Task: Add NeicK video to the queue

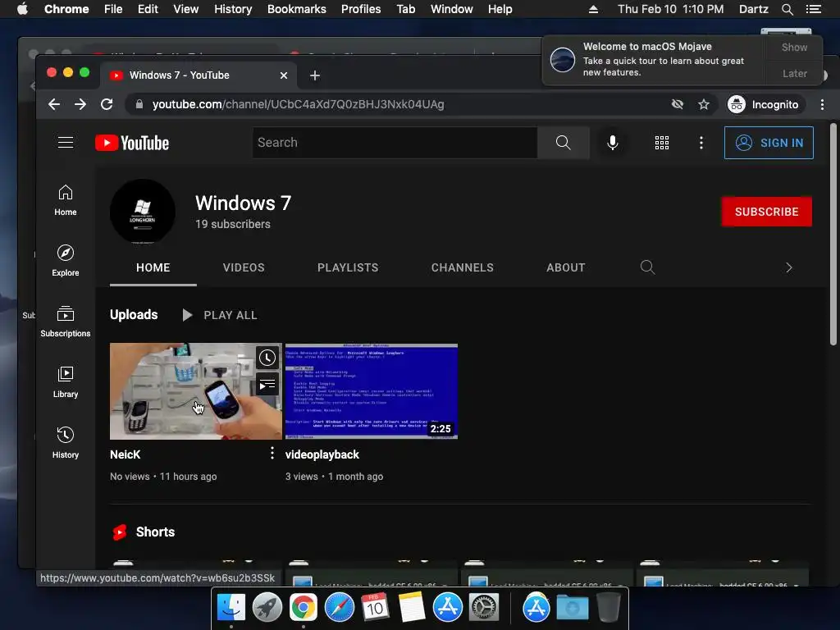Action: click(x=267, y=384)
